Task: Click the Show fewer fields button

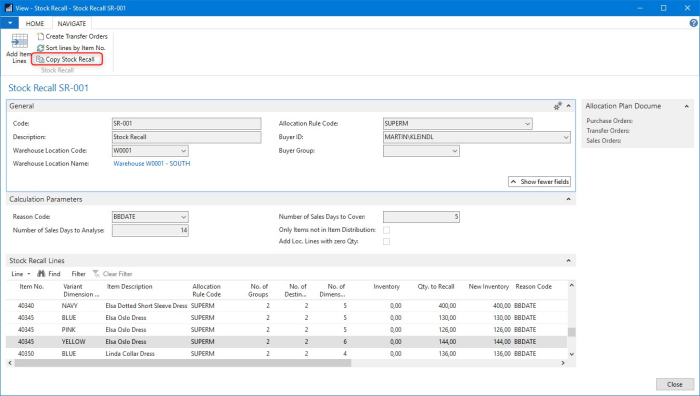Action: (539, 182)
